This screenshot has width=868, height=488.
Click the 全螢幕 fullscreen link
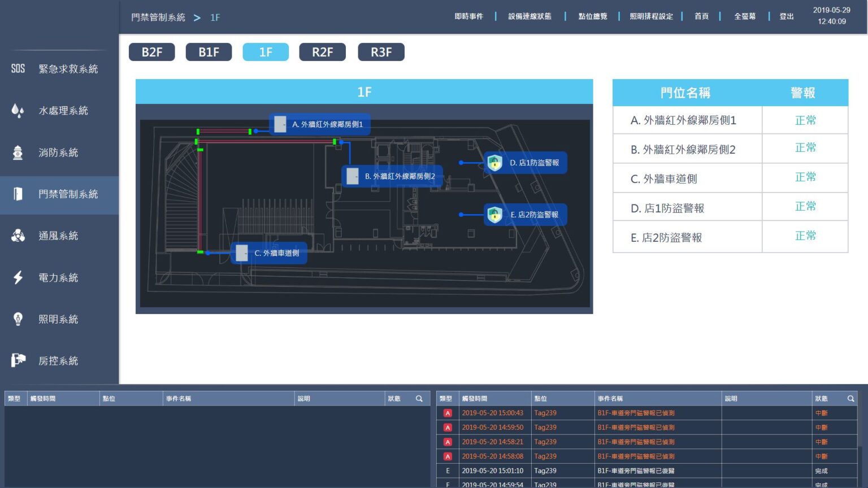pos(744,16)
